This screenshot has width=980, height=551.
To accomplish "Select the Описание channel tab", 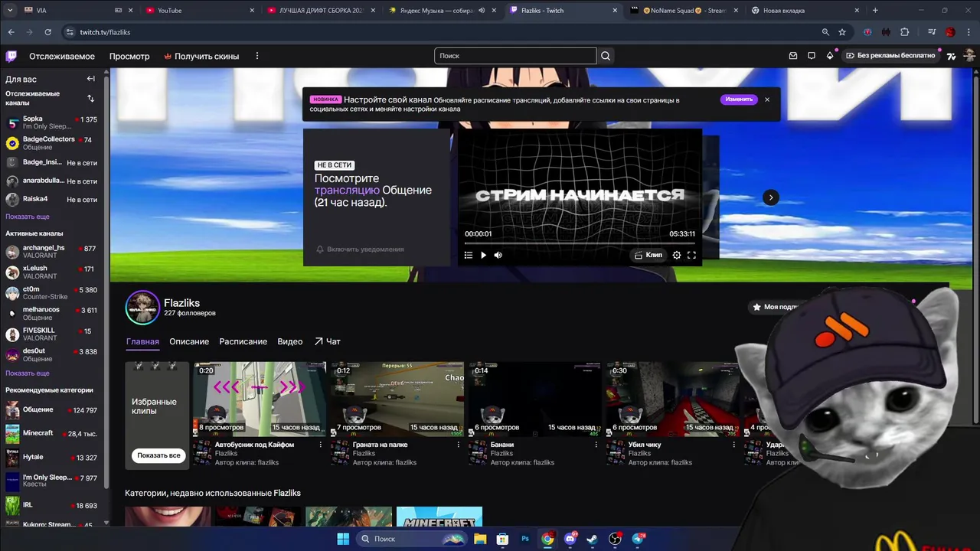I will pos(189,341).
